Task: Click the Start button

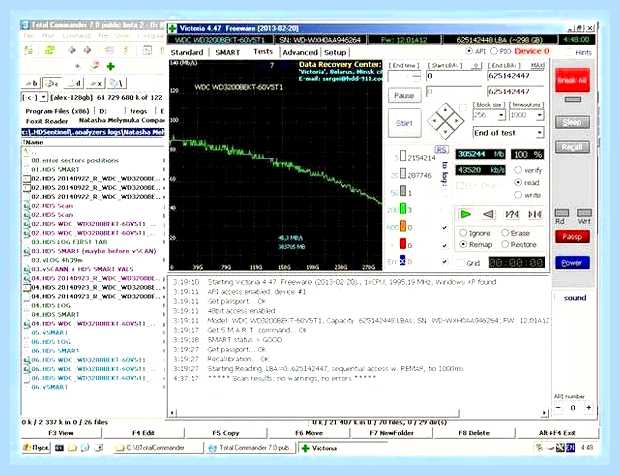Action: (404, 123)
